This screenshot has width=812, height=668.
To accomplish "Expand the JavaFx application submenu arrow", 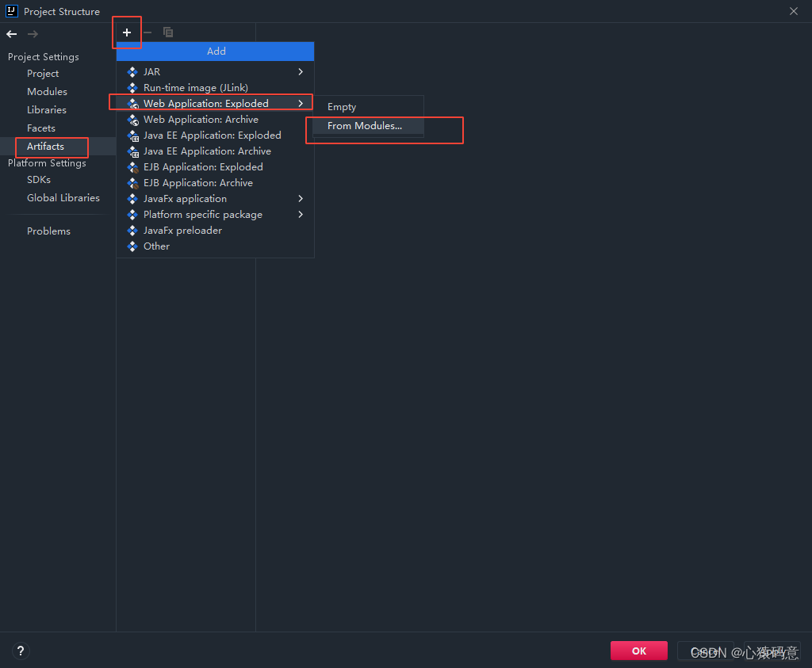I will [301, 199].
